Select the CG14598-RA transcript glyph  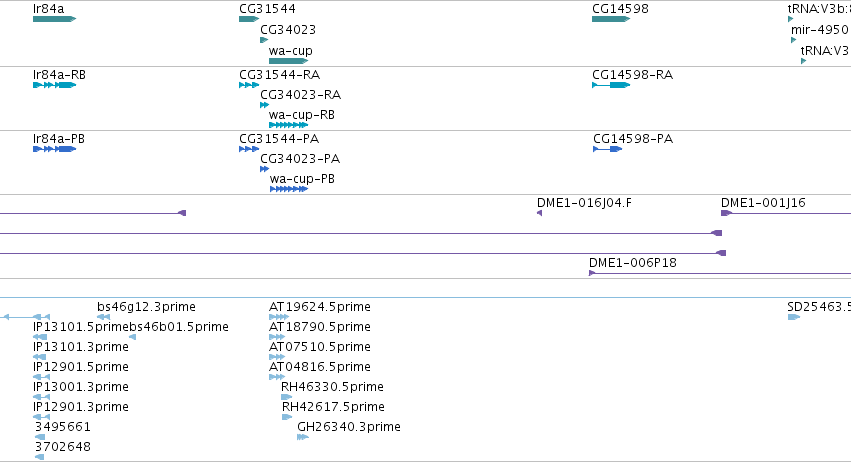611,85
